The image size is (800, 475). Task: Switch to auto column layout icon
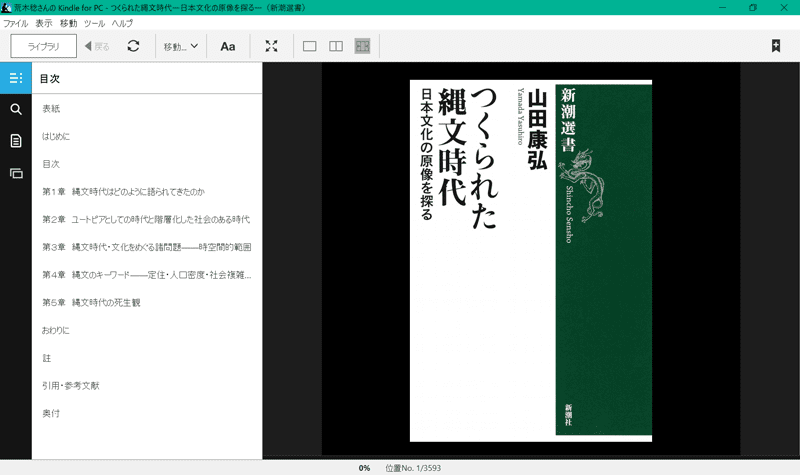tap(362, 46)
